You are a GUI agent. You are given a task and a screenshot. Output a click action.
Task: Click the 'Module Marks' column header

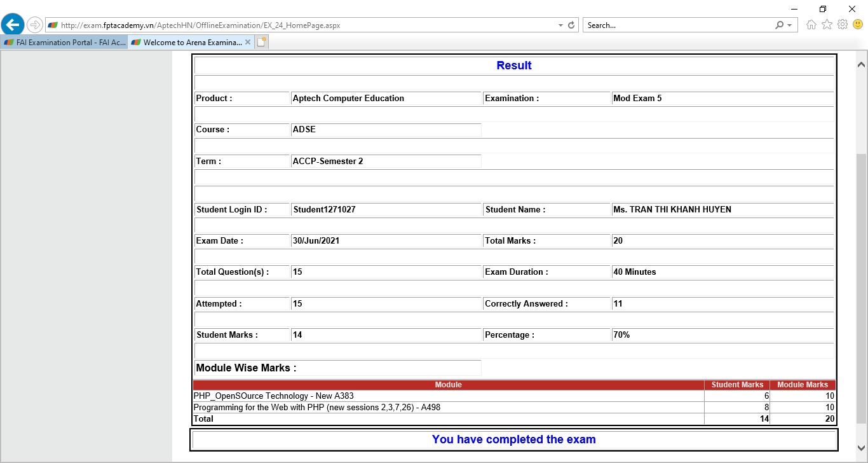coord(803,385)
